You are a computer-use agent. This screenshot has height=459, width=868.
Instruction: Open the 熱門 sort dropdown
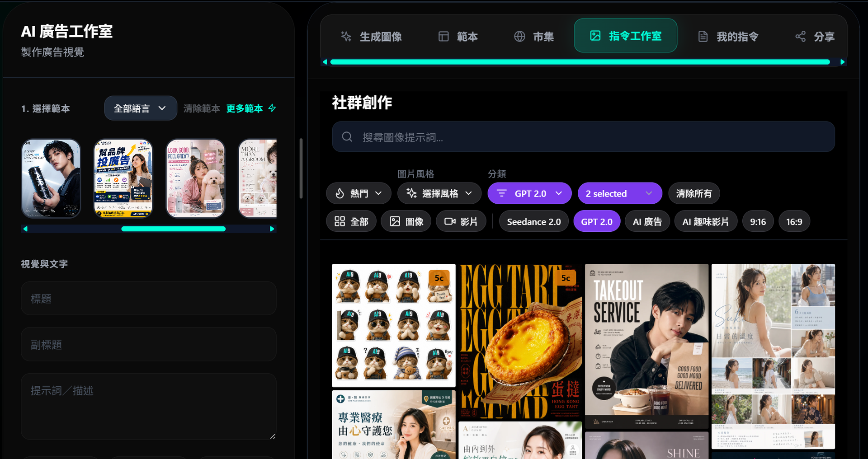coord(359,193)
